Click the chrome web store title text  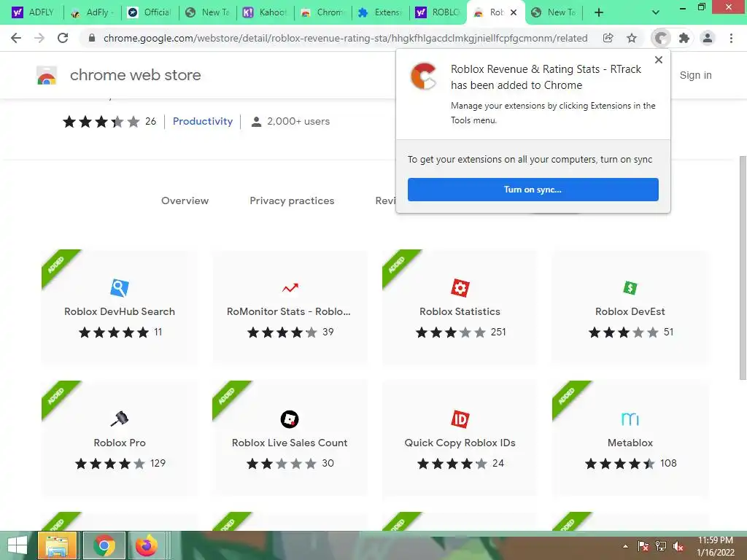pyautogui.click(x=135, y=75)
